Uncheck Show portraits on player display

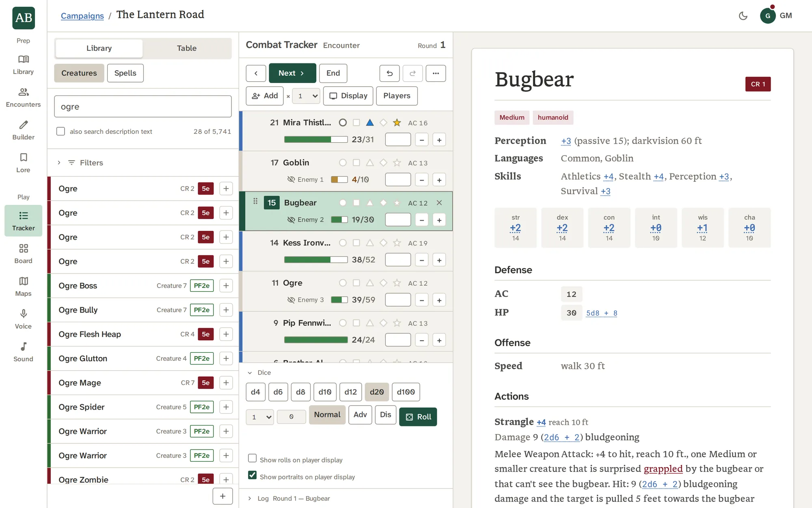(x=252, y=475)
